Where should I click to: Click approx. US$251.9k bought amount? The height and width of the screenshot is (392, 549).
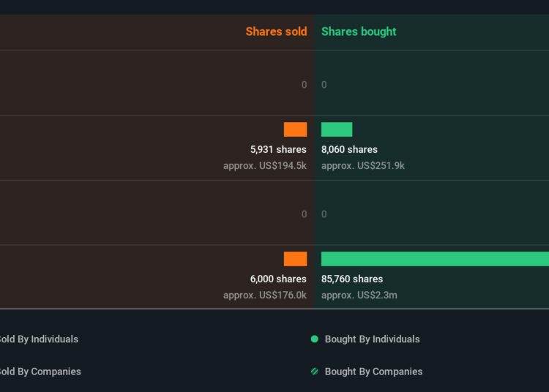(363, 166)
